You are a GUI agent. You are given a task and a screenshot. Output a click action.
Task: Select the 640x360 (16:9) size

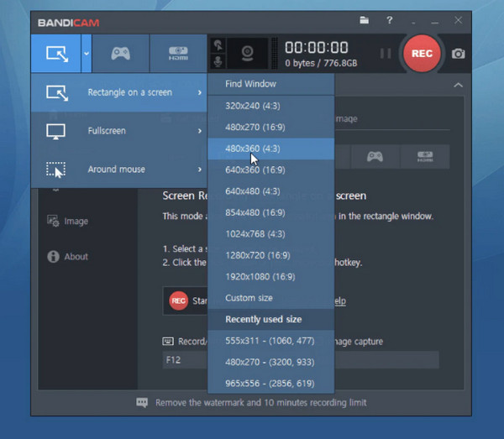point(271,170)
